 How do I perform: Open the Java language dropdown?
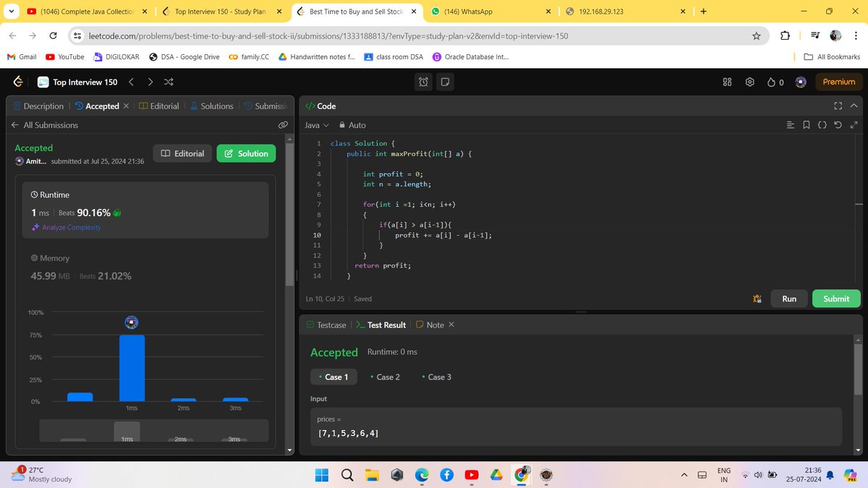click(317, 125)
